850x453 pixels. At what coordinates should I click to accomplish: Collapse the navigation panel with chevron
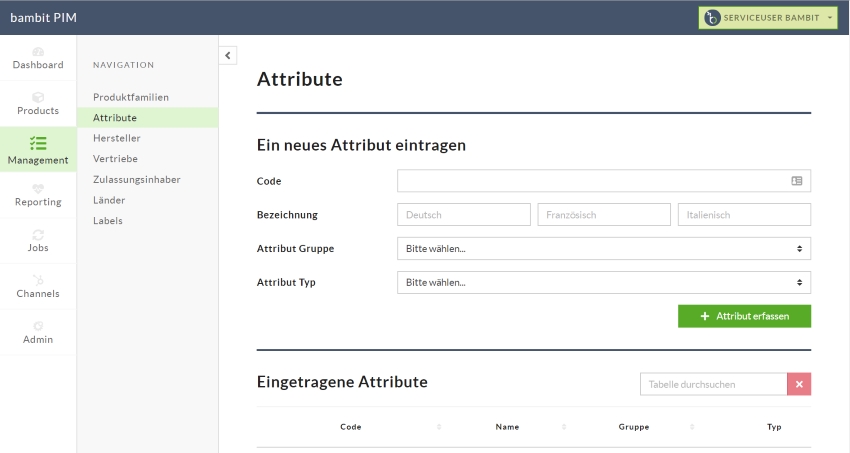coord(228,55)
